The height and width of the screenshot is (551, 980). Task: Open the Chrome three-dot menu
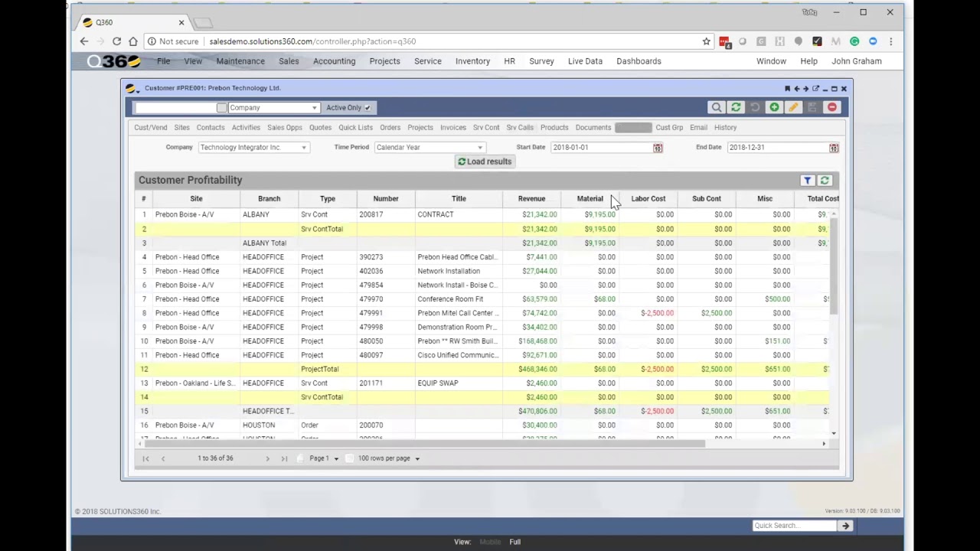(x=890, y=41)
